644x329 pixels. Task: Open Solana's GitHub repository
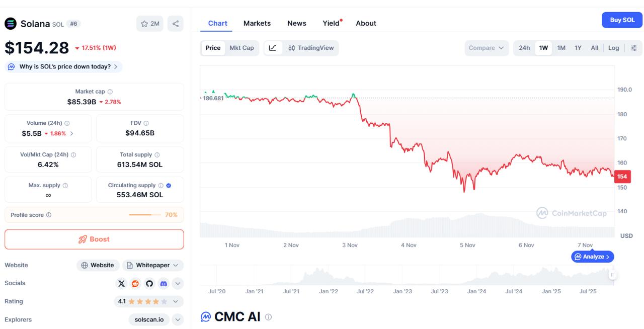(149, 283)
